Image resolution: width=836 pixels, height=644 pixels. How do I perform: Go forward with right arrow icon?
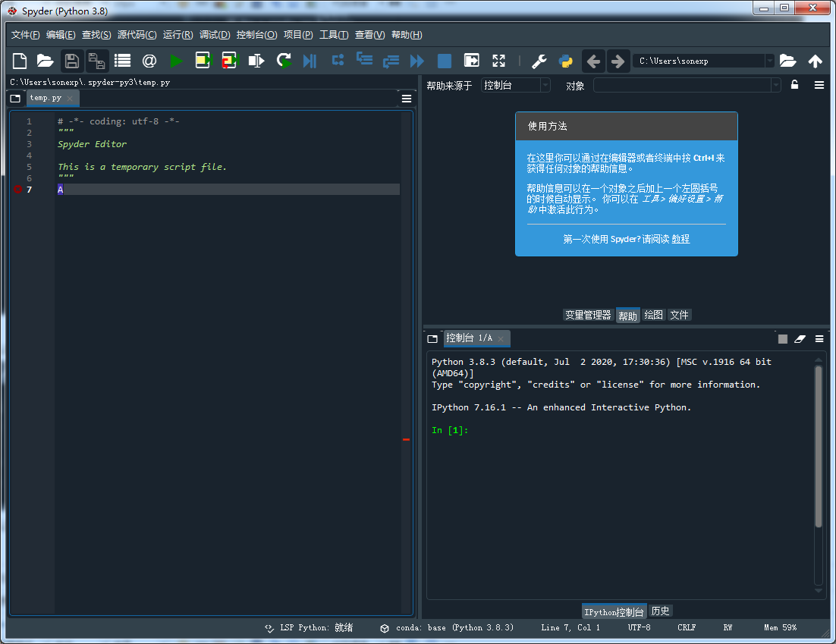pyautogui.click(x=618, y=61)
